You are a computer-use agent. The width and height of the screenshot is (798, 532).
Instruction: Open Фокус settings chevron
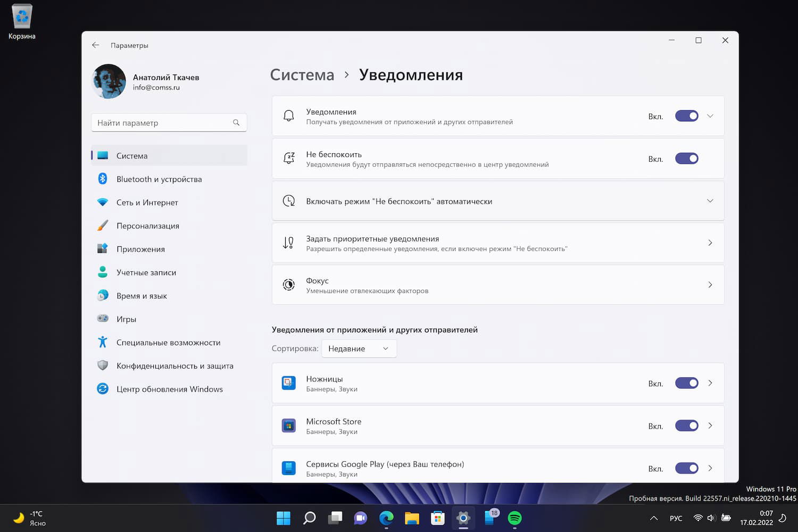point(710,285)
